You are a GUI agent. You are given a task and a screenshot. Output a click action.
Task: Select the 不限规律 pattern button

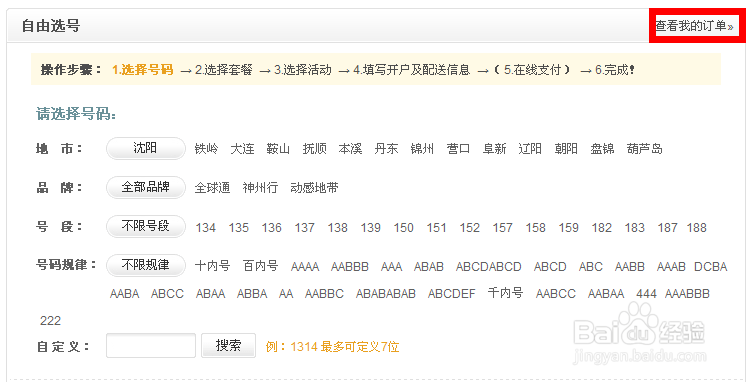tap(145, 265)
